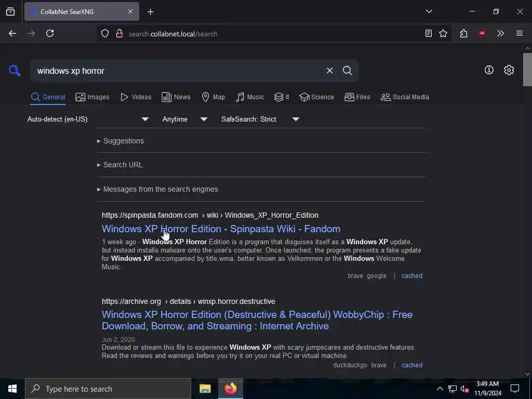Image resolution: width=532 pixels, height=399 pixels.
Task: Switch to Science search category
Action: (x=316, y=97)
